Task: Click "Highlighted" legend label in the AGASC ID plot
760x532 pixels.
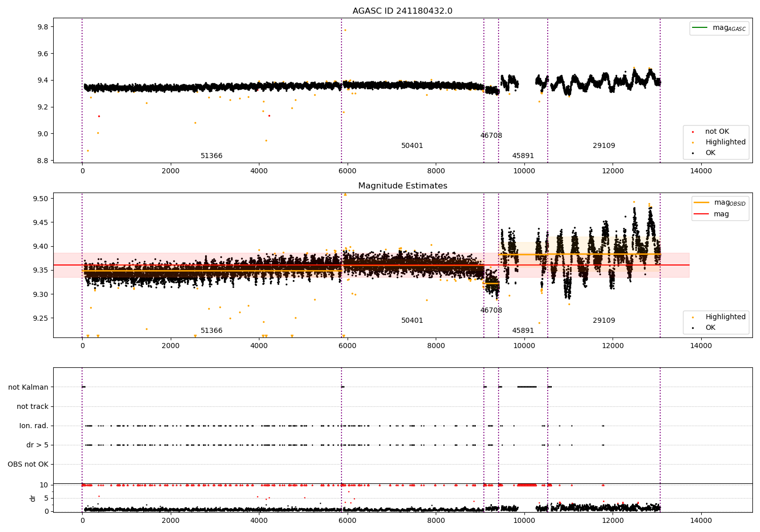Action: tap(726, 142)
